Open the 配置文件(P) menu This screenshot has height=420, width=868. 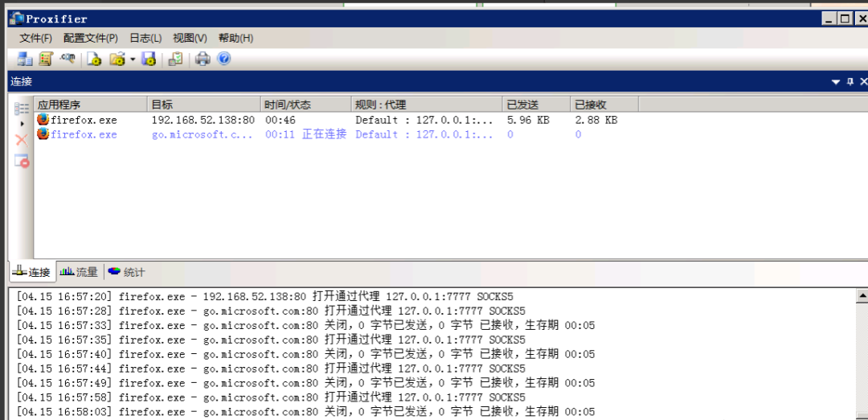[x=90, y=38]
